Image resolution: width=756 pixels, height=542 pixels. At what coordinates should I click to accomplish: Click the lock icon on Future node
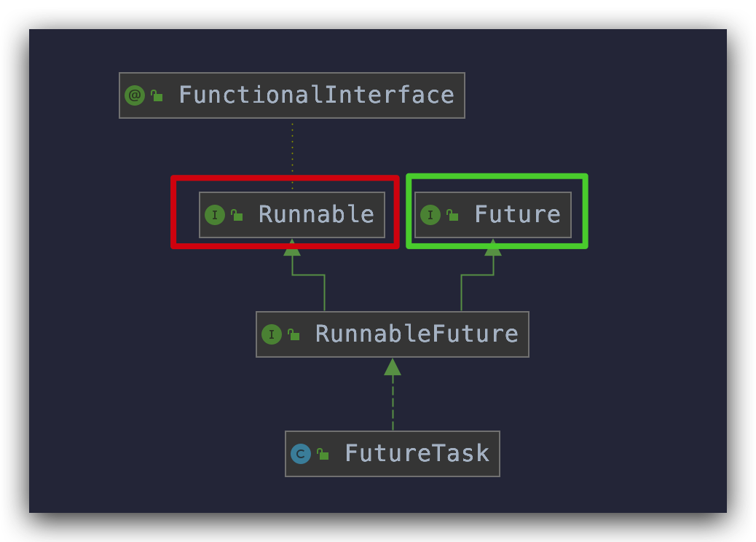pos(452,215)
